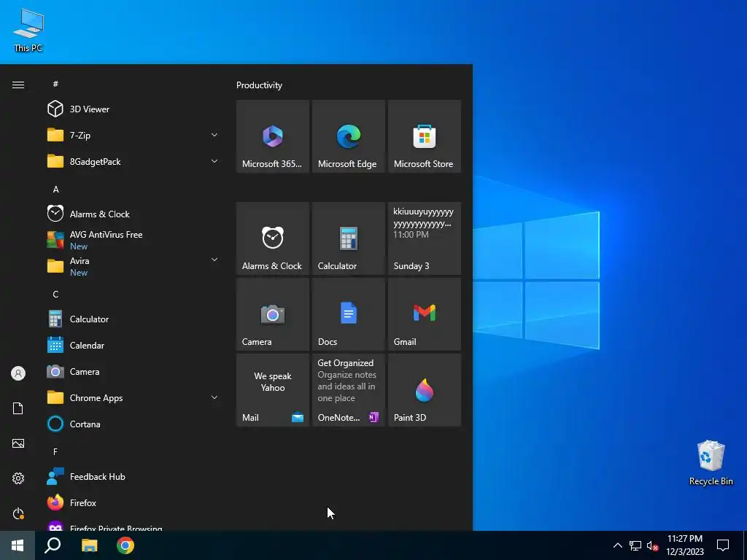Viewport: 747px width, 560px height.
Task: Open the Gmail tile
Action: 425,314
